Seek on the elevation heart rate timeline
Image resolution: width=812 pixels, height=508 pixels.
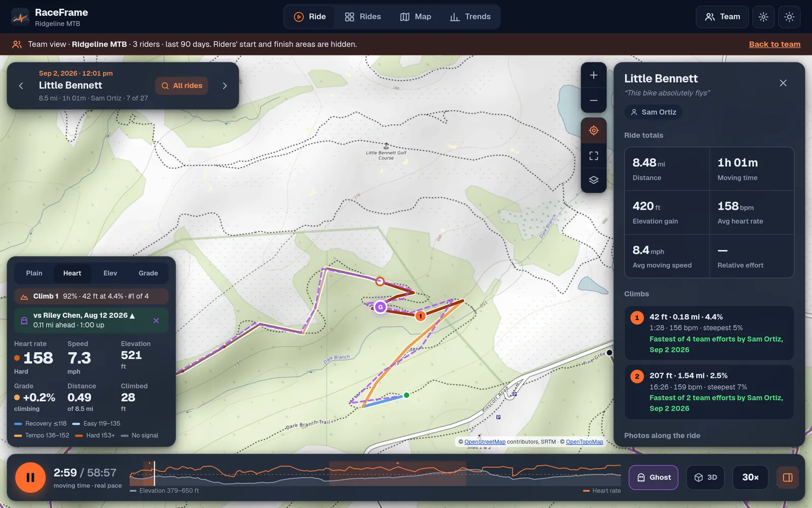tap(375, 473)
